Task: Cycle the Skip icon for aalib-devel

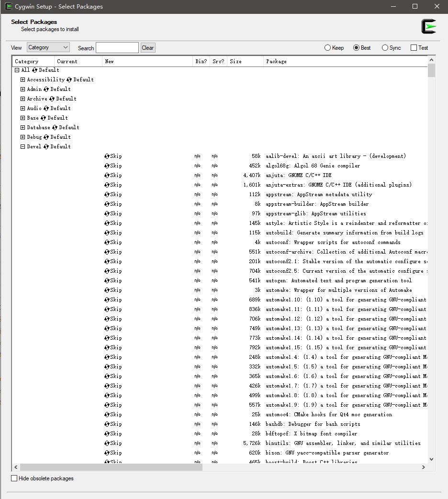Action: (x=107, y=156)
